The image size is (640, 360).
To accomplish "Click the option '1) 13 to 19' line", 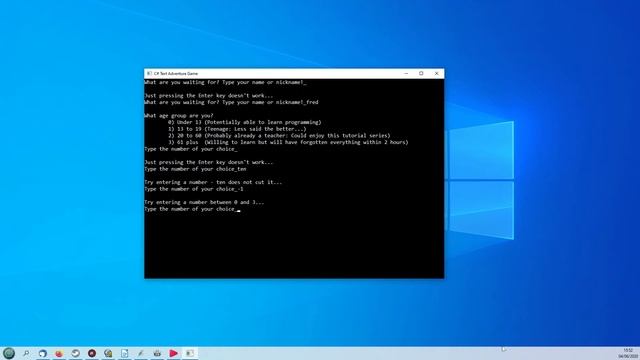I will click(x=237, y=129).
